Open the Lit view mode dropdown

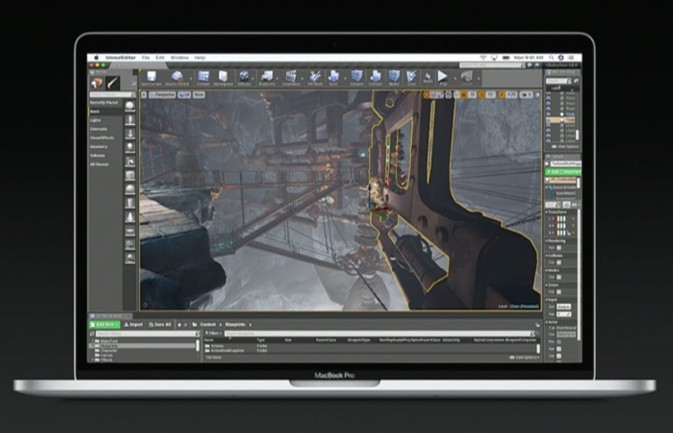[184, 95]
